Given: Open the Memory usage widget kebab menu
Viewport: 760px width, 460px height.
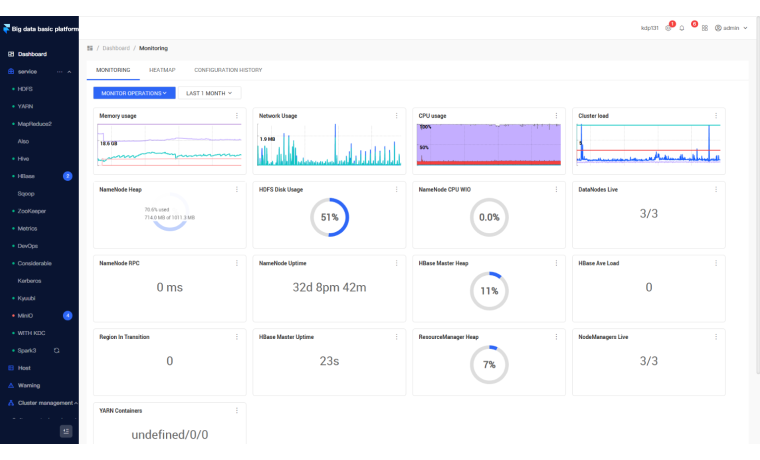Looking at the screenshot, I should 237,115.
